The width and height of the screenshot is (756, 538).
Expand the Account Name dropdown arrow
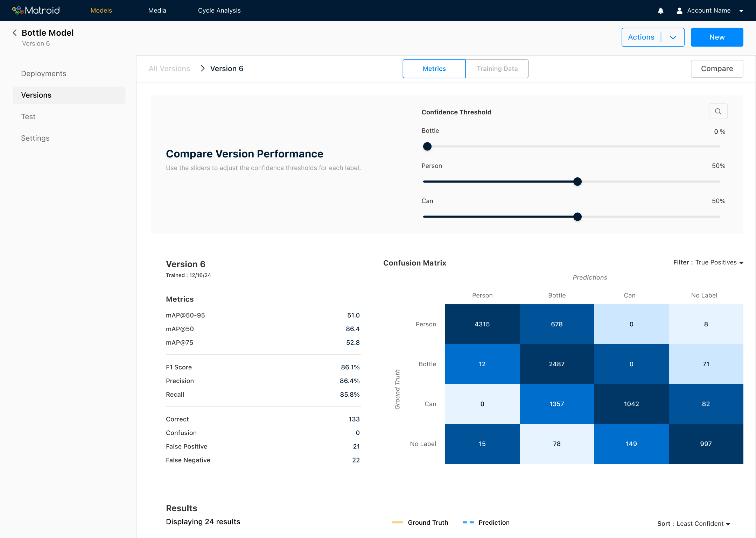click(x=741, y=11)
